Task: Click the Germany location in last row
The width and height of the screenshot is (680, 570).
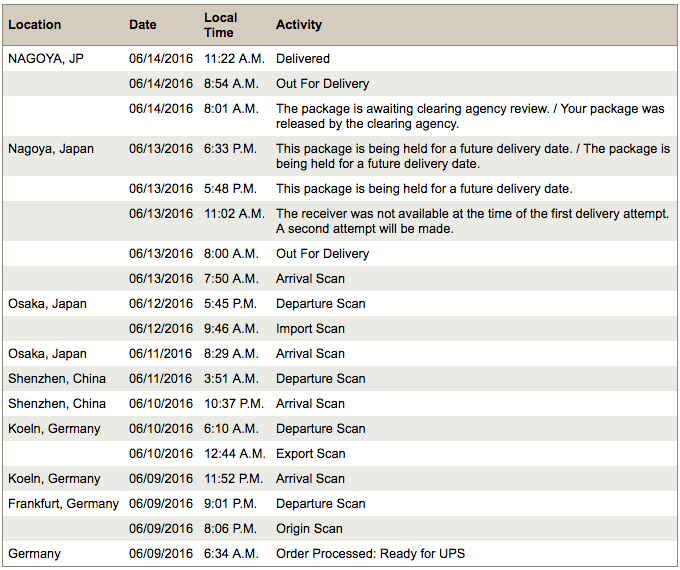Action: (x=34, y=554)
